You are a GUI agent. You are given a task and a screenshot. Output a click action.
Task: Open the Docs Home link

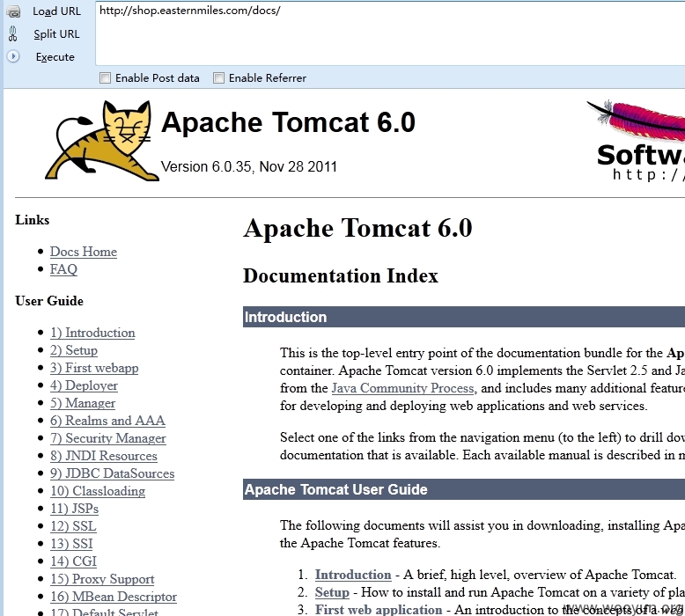pyautogui.click(x=84, y=252)
